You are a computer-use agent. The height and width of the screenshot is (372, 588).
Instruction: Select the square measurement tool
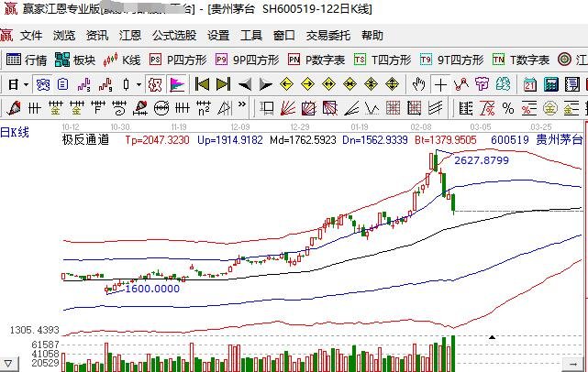(267, 108)
